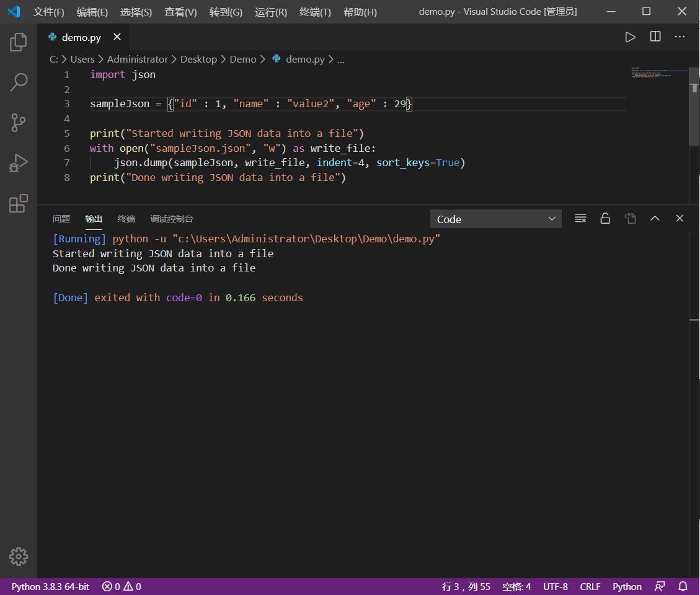Image resolution: width=700 pixels, height=595 pixels.
Task: Select the Search icon in the Activity Bar
Action: [x=19, y=82]
